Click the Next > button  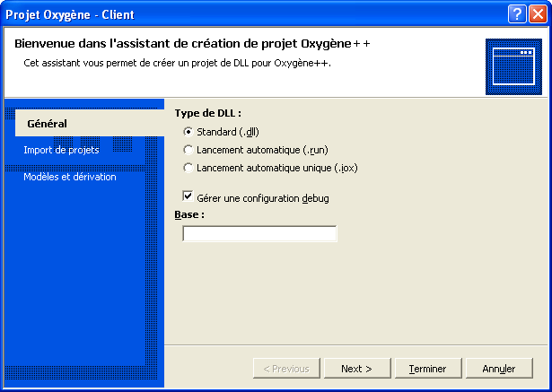pyautogui.click(x=357, y=369)
